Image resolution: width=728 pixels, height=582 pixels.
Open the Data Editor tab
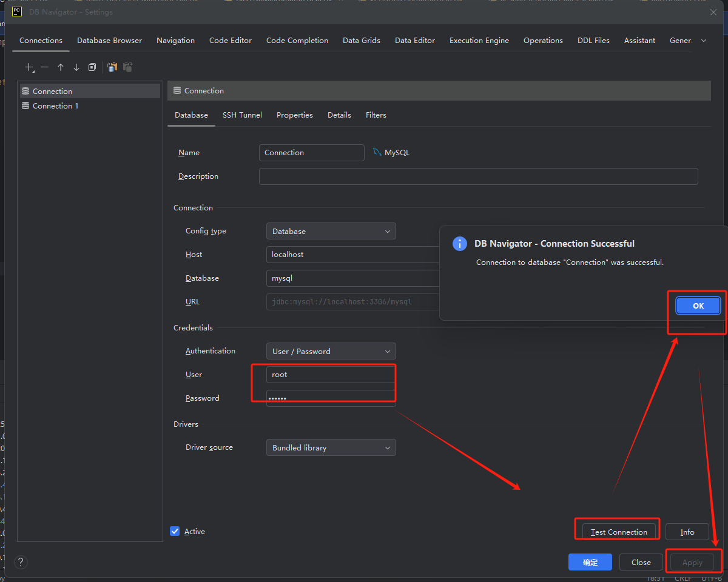tap(415, 41)
